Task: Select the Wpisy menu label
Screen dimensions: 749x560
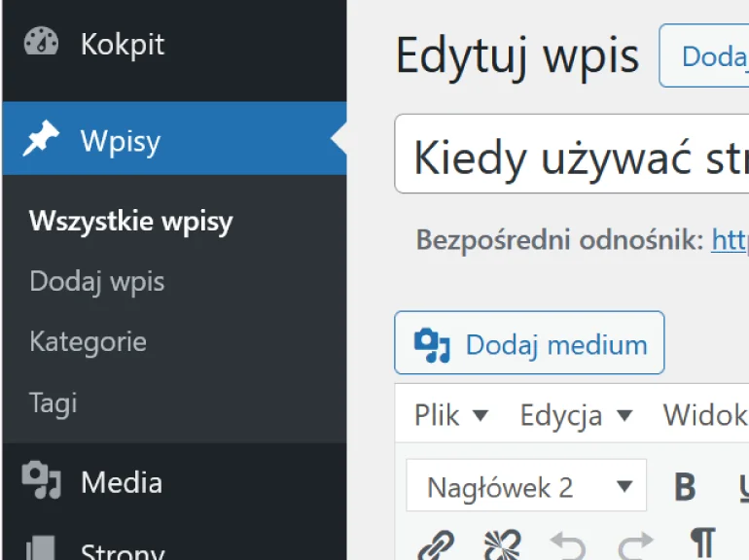Action: 121,141
